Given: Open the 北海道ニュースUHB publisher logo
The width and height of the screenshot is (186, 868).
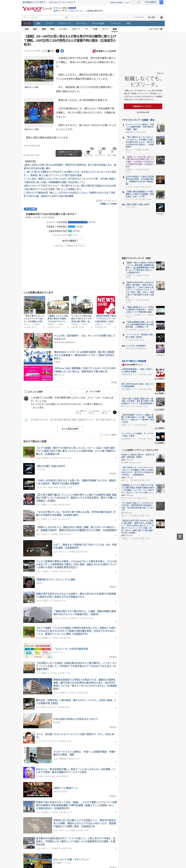Looking at the screenshot, I should pyautogui.click(x=104, y=51).
